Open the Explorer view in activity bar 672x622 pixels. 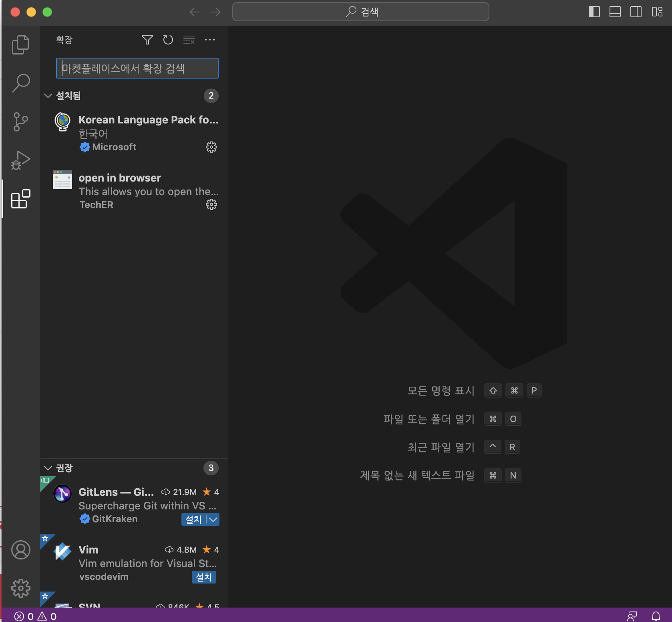20,44
